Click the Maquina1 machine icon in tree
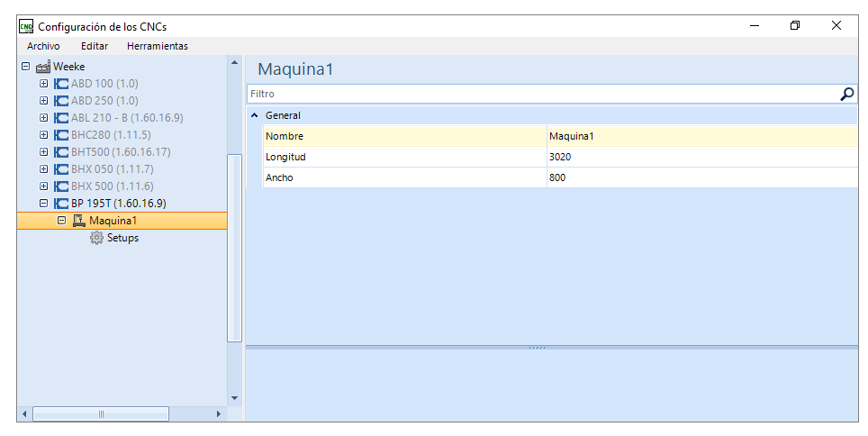The height and width of the screenshot is (436, 868). [79, 221]
